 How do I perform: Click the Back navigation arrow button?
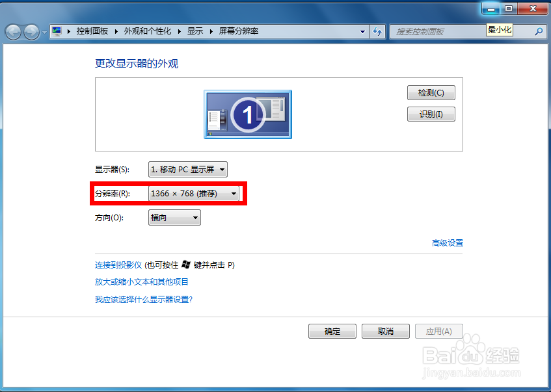(14, 32)
